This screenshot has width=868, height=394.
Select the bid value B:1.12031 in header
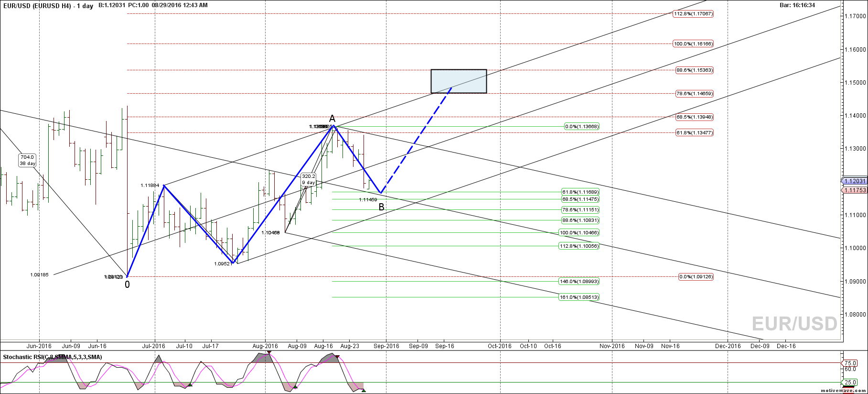click(112, 5)
